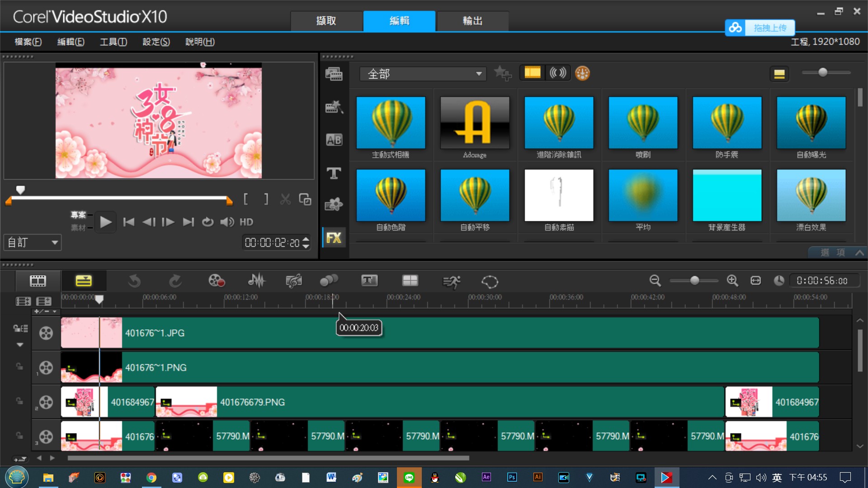Jump to the end of the project

click(188, 222)
